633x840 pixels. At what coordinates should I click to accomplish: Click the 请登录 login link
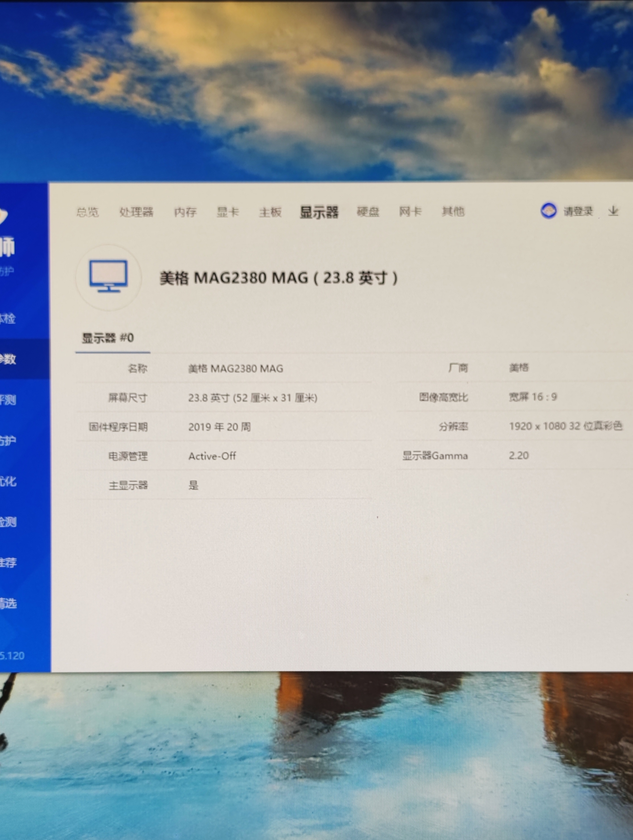578,211
